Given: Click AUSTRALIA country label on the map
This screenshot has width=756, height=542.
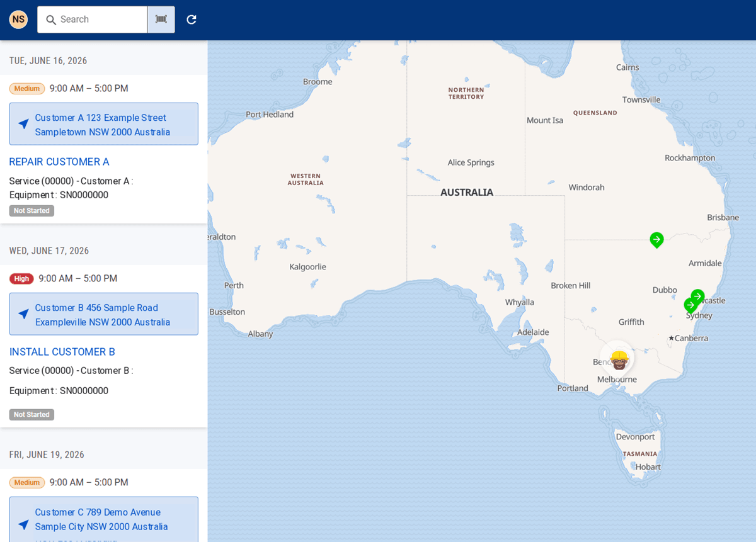Looking at the screenshot, I should 467,193.
